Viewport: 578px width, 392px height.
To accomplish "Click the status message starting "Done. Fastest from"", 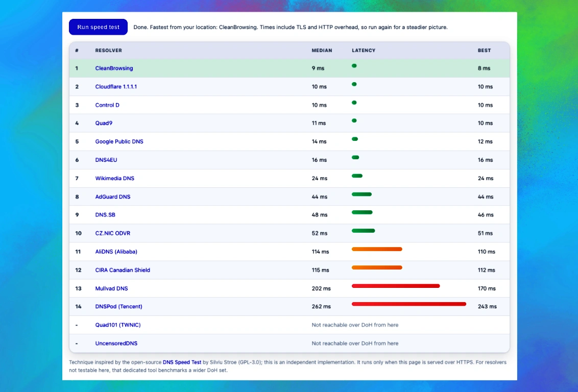I will 291,27.
